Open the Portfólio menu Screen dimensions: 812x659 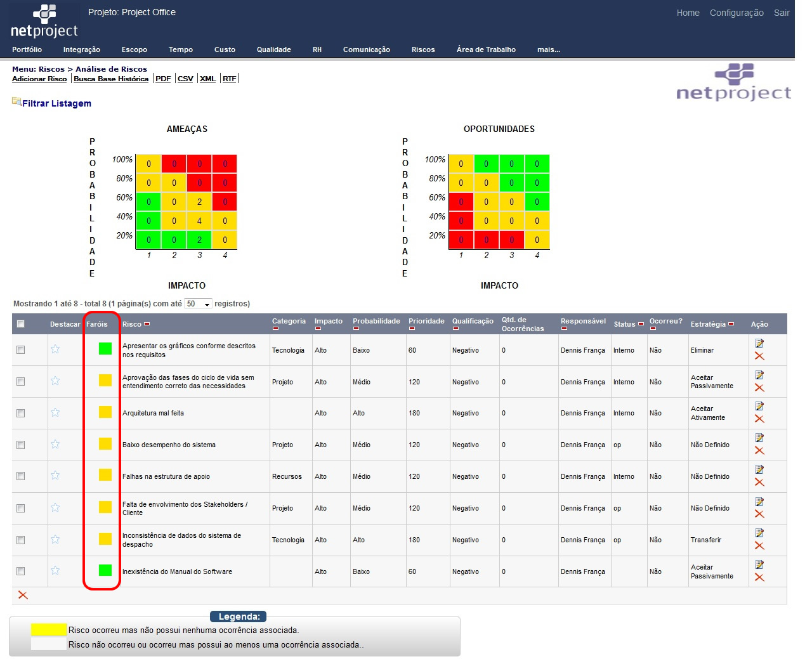tap(27, 49)
